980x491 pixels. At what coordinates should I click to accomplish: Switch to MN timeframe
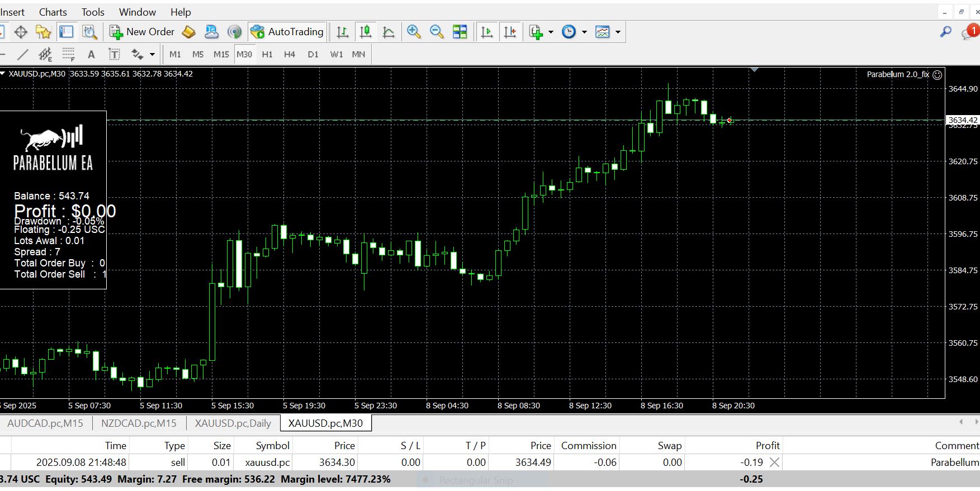pyautogui.click(x=358, y=54)
